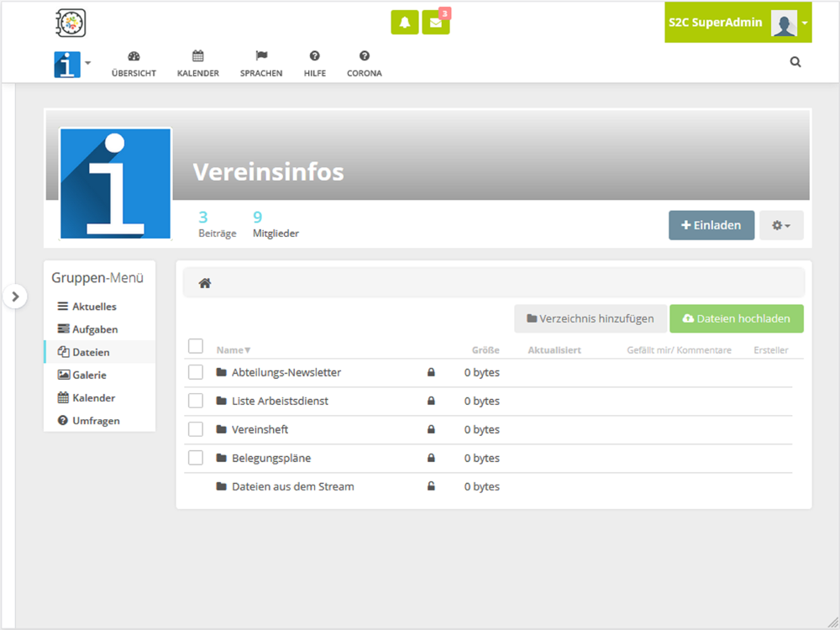Click the folder icon of Vereinsheft

pos(221,429)
